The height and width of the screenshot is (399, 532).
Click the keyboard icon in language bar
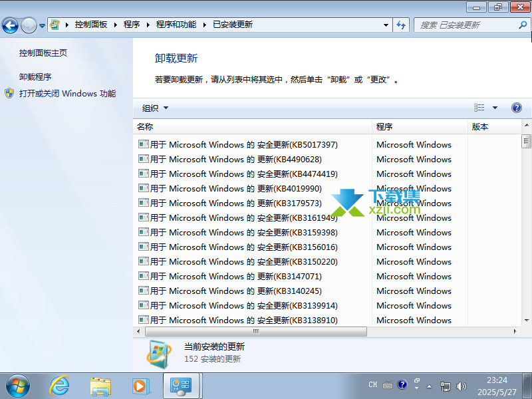click(388, 385)
